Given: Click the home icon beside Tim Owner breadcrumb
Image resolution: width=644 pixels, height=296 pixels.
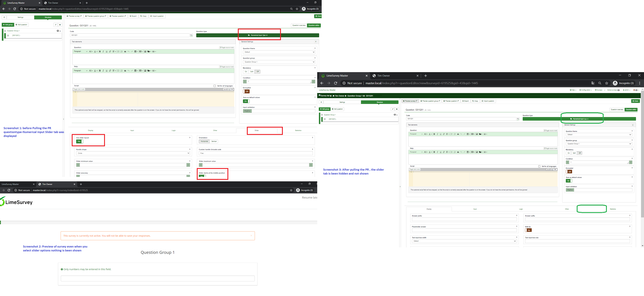Looking at the screenshot, I should (333, 96).
